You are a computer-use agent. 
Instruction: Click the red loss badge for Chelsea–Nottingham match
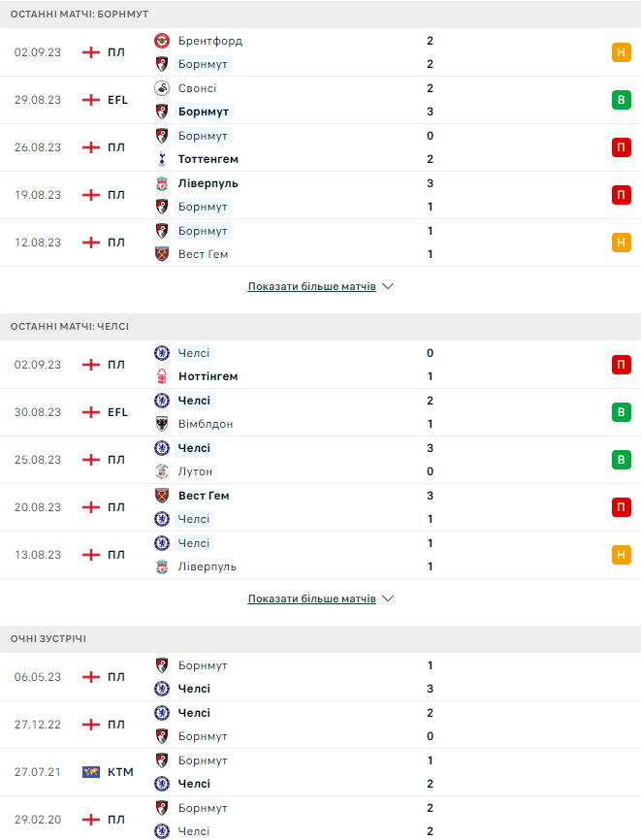[621, 365]
